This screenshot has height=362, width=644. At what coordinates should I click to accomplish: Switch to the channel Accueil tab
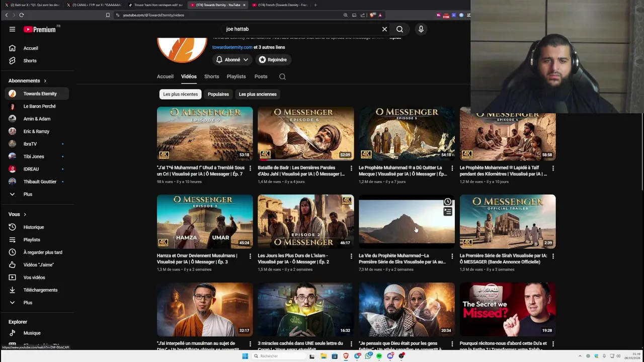pos(165,76)
